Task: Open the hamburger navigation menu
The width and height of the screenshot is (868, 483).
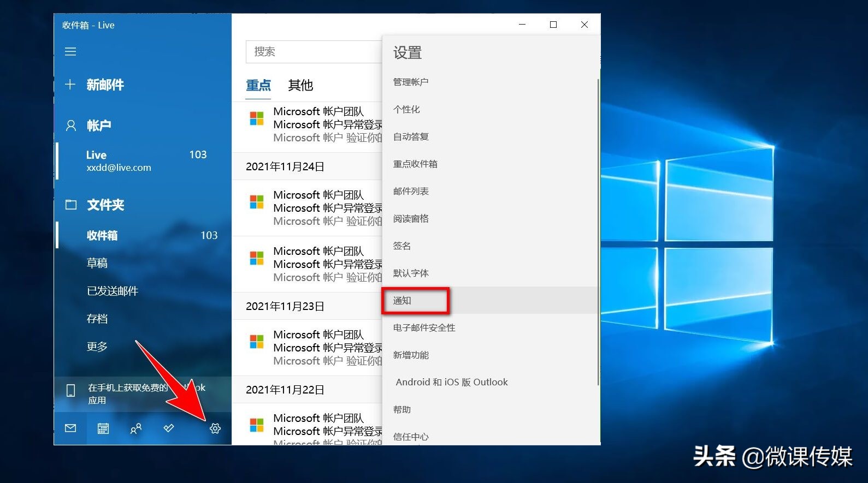Action: pos(70,52)
